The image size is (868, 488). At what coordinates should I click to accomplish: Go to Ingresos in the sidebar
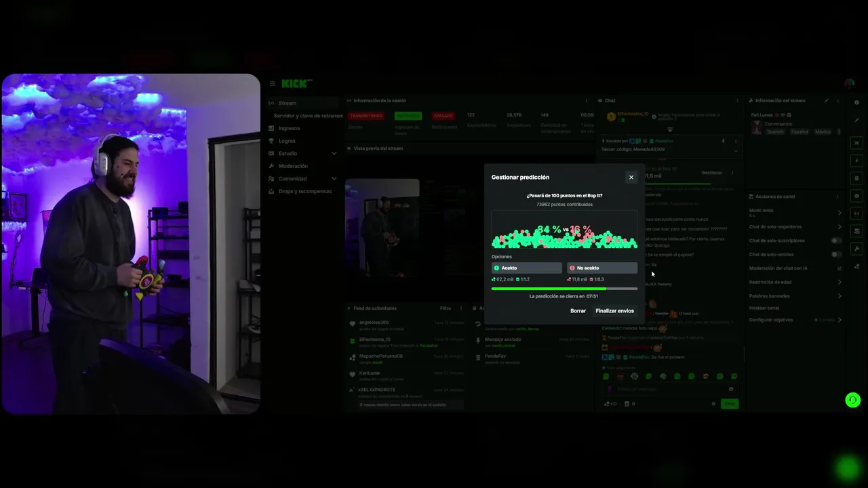(289, 128)
